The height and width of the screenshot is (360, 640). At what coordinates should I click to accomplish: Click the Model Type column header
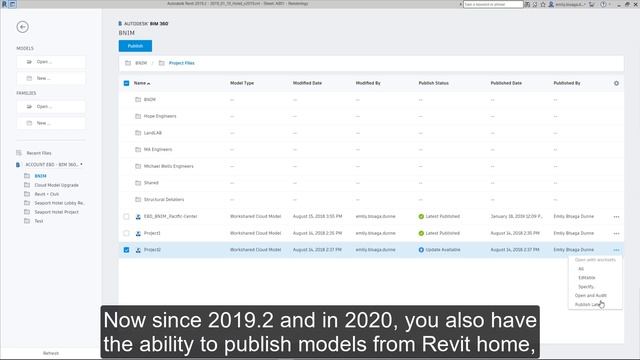pyautogui.click(x=242, y=83)
